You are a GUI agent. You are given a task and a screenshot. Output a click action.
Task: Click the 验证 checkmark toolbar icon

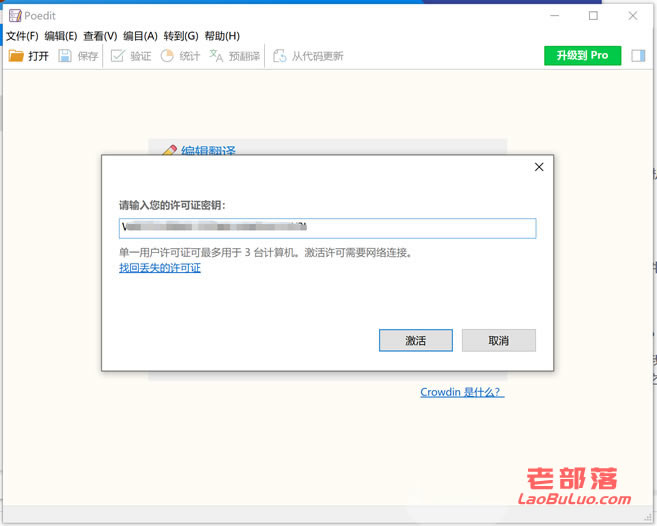(117, 56)
